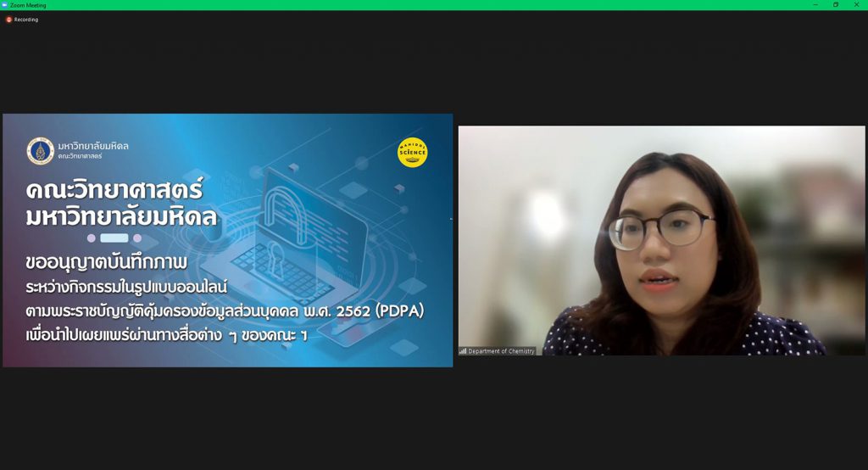Close the Zoom Meeting window
The width and height of the screenshot is (868, 470).
pos(856,4)
